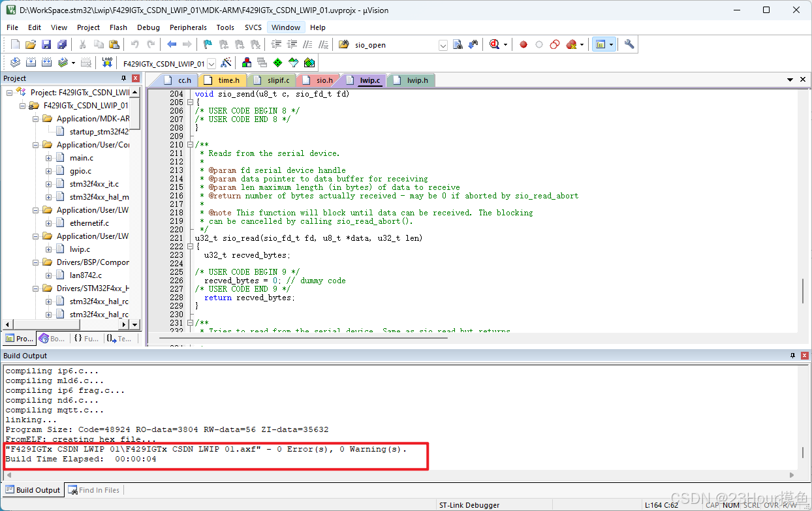Viewport: 812px width, 511px height.
Task: Toggle disable all breakpoints icon
Action: click(x=554, y=44)
